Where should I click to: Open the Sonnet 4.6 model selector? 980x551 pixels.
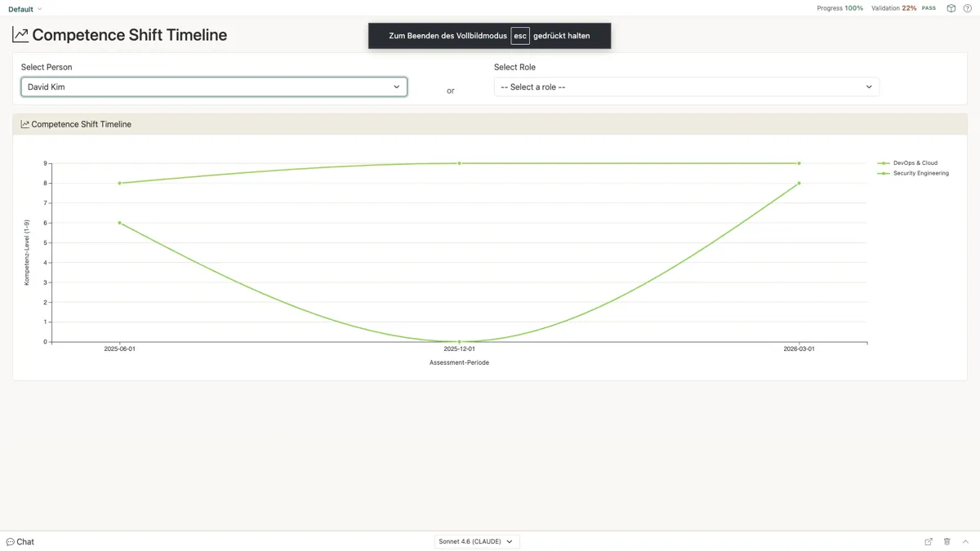[476, 541]
